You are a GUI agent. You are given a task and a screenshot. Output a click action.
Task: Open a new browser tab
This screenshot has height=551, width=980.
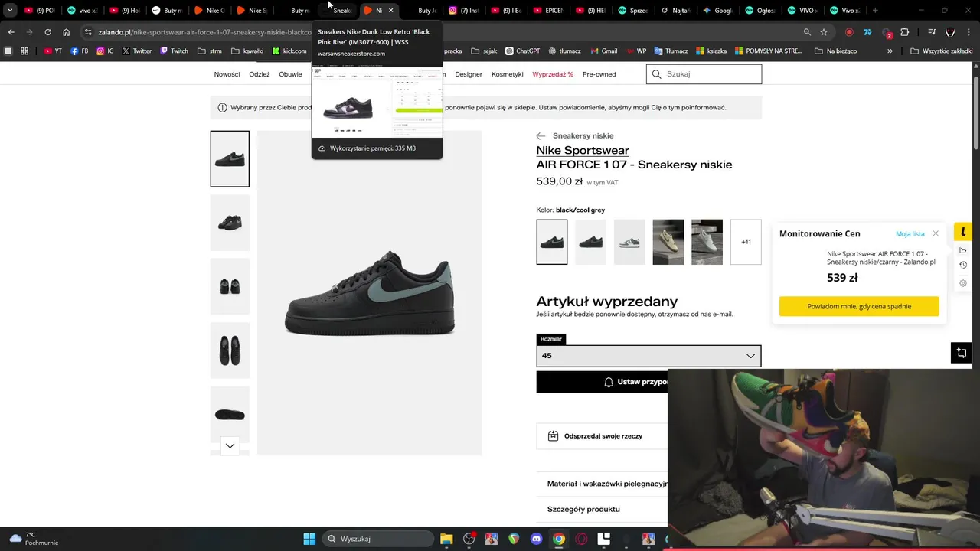point(875,11)
